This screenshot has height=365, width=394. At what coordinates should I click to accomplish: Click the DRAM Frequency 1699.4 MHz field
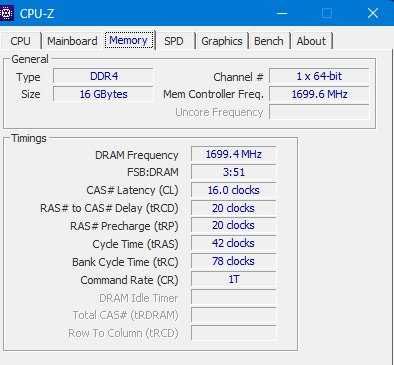click(x=234, y=154)
